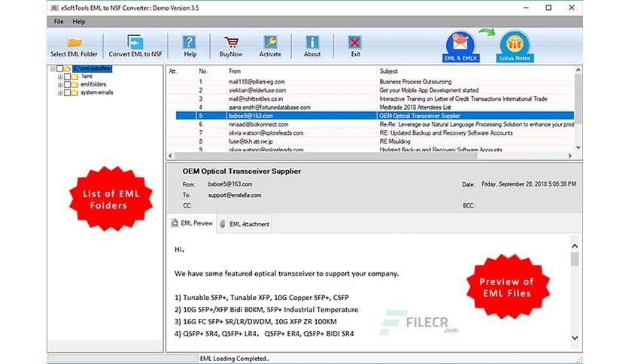
Task: Click the preview pane scroll-down arrow
Action: tap(575, 338)
